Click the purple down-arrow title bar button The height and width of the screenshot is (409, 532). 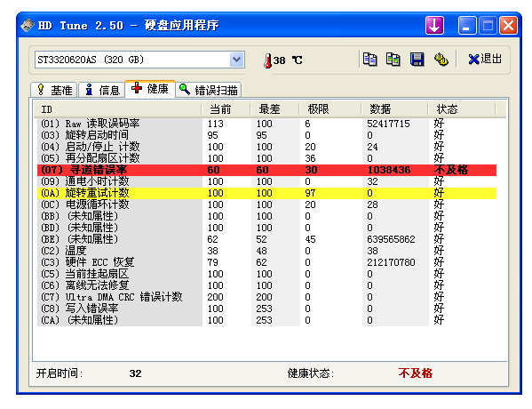pos(434,26)
